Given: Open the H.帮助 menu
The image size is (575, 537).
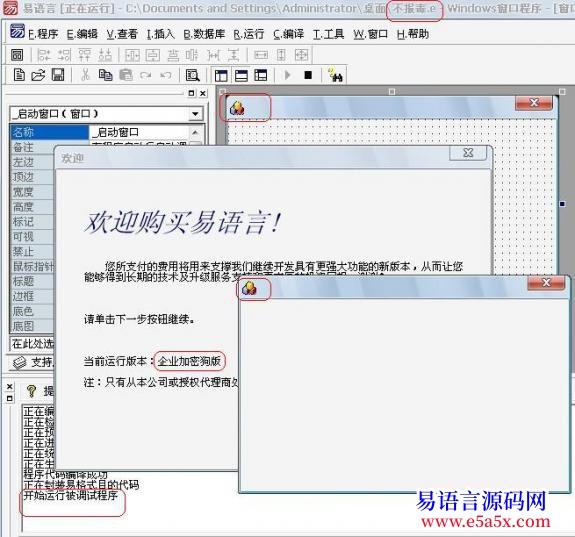Looking at the screenshot, I should coord(413,34).
